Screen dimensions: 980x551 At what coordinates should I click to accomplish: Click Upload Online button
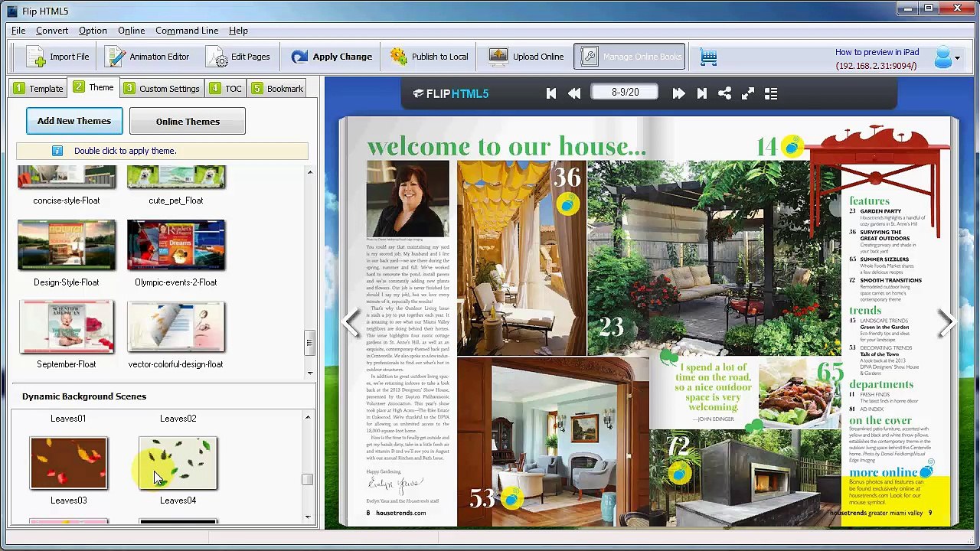[x=527, y=57]
